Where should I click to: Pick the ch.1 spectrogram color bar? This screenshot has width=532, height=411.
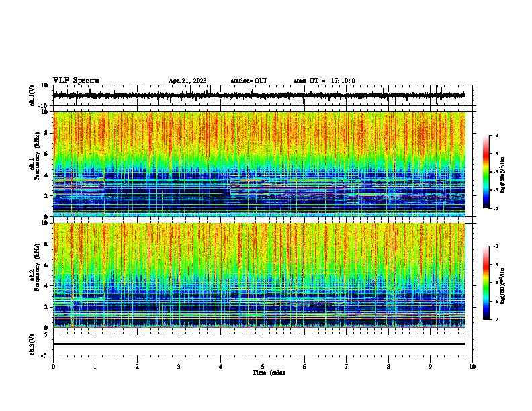click(486, 172)
